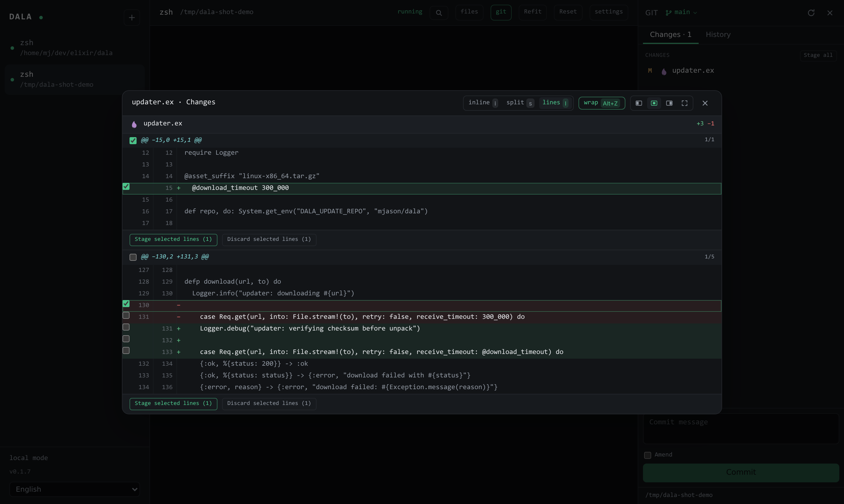Click the plus icon to add a session
844x504 pixels.
tap(132, 17)
